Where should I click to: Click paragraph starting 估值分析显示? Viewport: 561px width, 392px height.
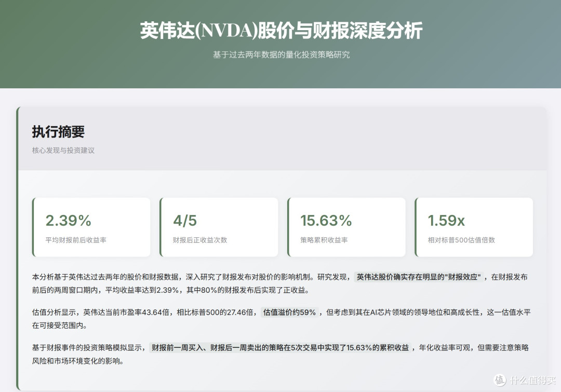click(281, 319)
